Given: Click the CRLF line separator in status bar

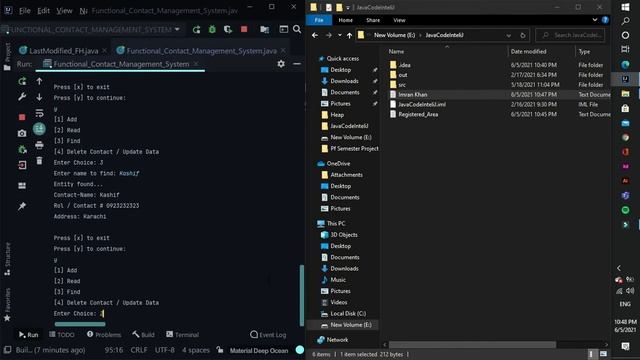Looking at the screenshot, I should tap(139, 350).
